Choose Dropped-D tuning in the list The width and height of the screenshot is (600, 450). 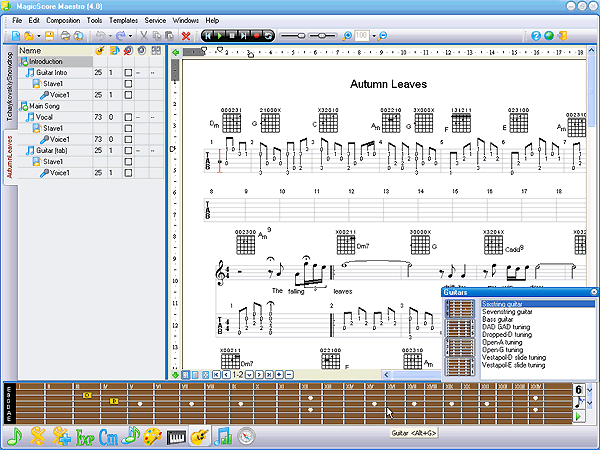[507, 334]
